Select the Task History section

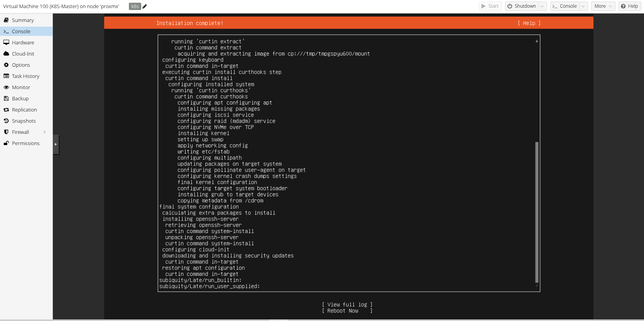(x=26, y=76)
